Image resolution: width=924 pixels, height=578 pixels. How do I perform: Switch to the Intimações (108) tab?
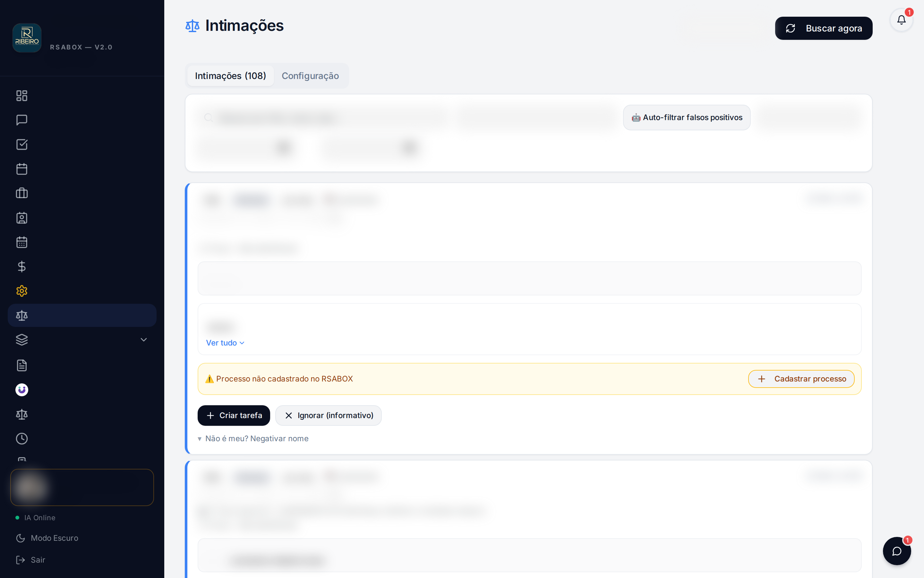click(230, 76)
